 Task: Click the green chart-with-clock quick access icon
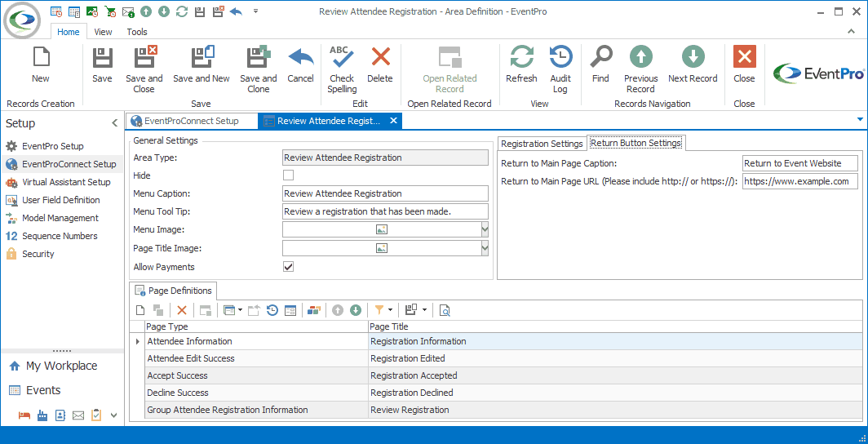92,11
